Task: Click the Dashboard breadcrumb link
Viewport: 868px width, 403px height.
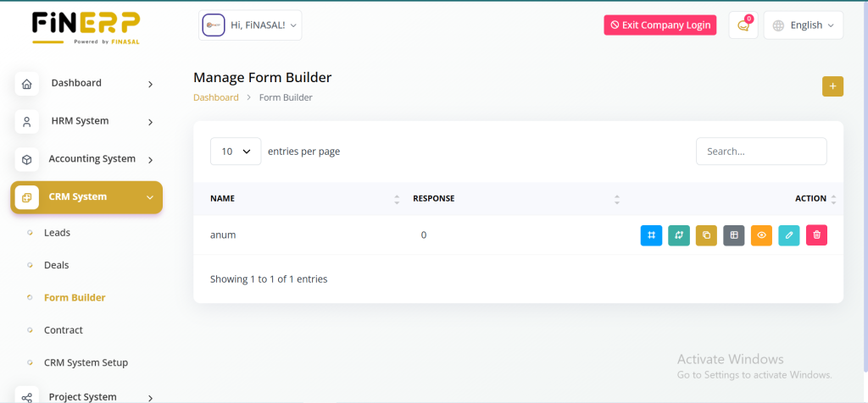Action: [x=216, y=97]
